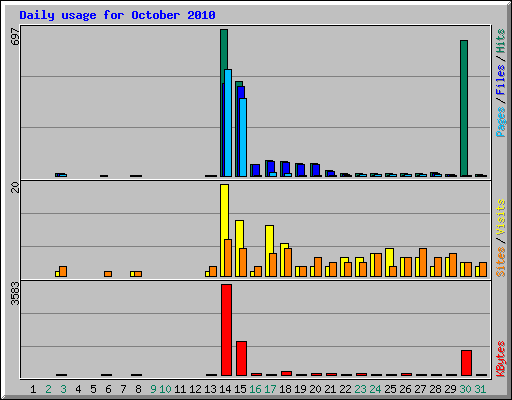Click day label 26 on the x-axis

(405, 389)
